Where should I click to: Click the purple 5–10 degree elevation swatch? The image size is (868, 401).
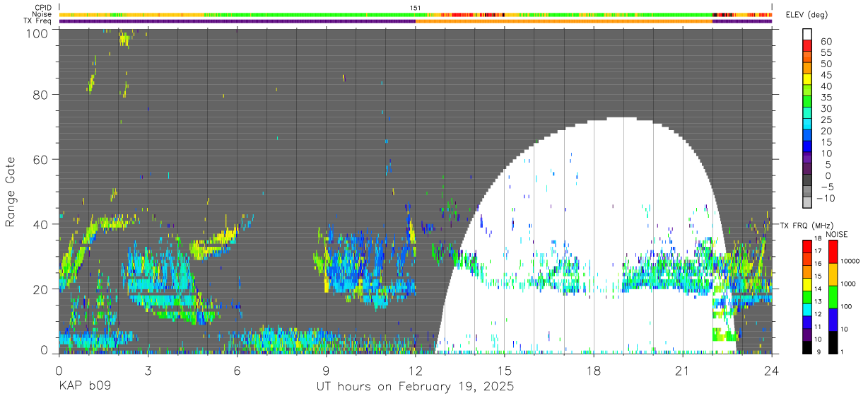point(807,158)
